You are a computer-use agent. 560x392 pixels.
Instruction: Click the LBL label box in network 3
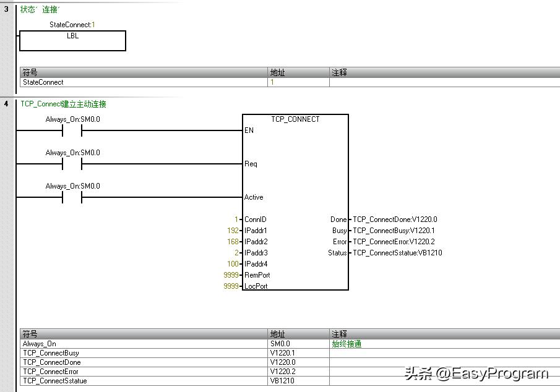click(72, 40)
